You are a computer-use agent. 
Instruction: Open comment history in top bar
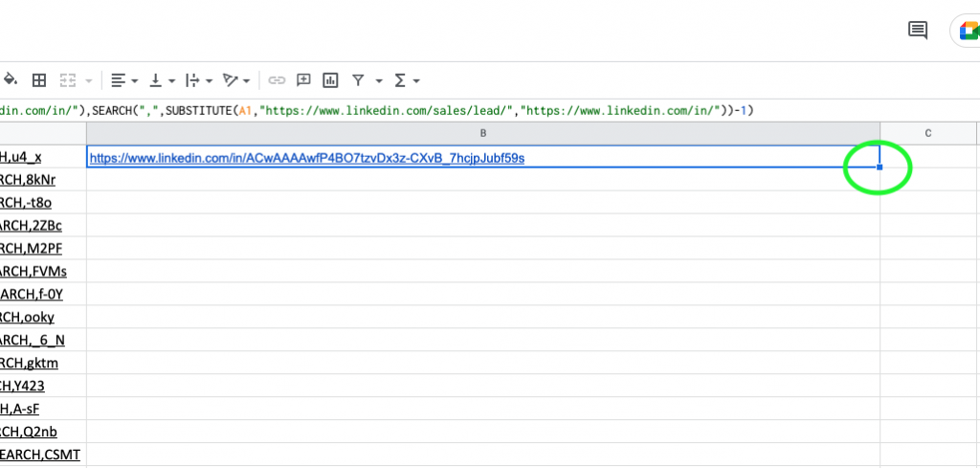(917, 30)
